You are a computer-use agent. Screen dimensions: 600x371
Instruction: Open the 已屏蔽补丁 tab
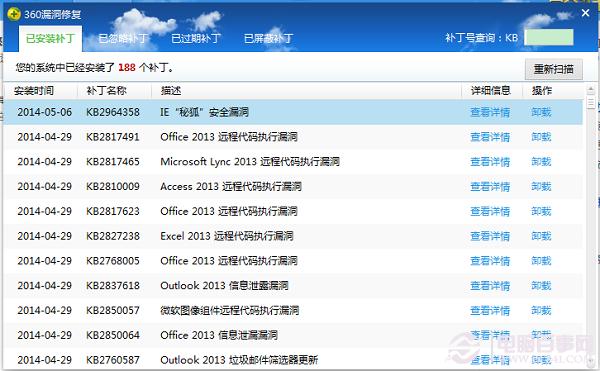pyautogui.click(x=269, y=39)
